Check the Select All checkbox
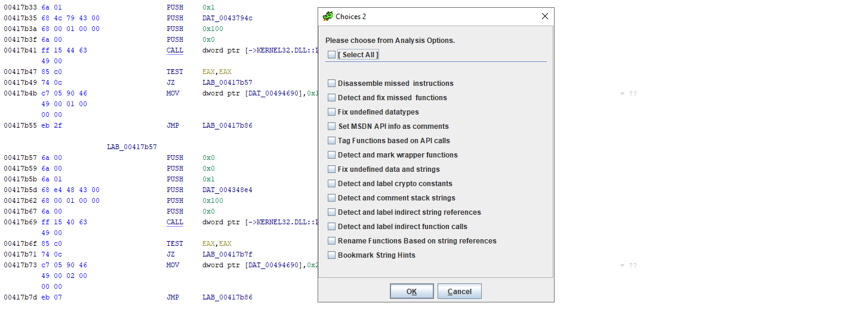Screen dimensions: 868x312 coord(331,55)
